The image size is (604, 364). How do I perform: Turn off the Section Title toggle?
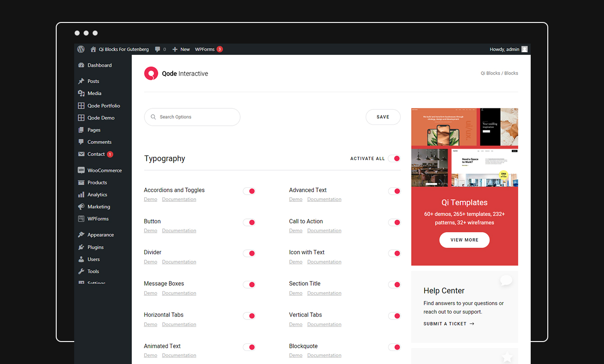(x=394, y=284)
